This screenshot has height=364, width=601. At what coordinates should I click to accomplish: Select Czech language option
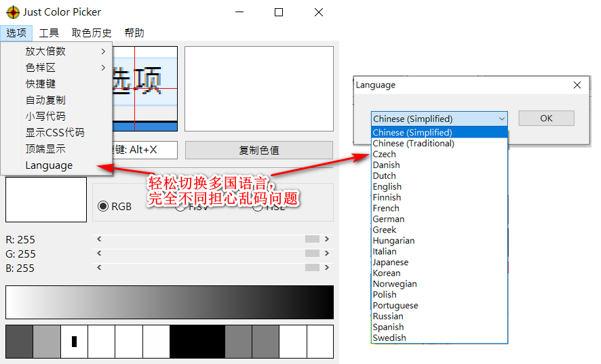coord(440,155)
